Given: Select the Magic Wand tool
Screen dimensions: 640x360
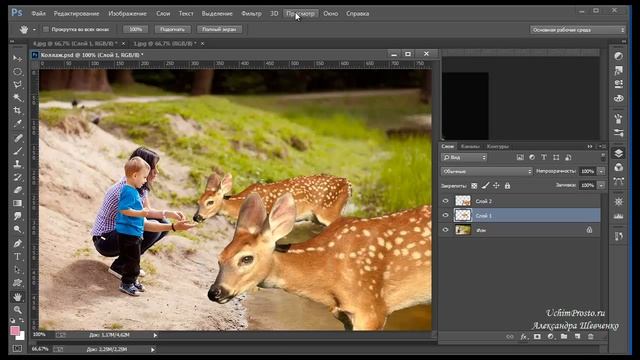Looking at the screenshot, I should (x=17, y=98).
